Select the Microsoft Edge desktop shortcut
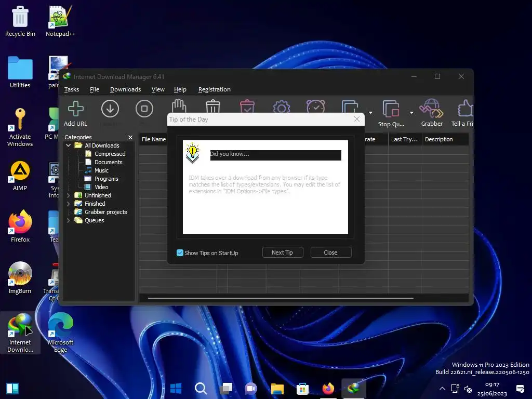Image resolution: width=532 pixels, height=399 pixels. point(60,333)
